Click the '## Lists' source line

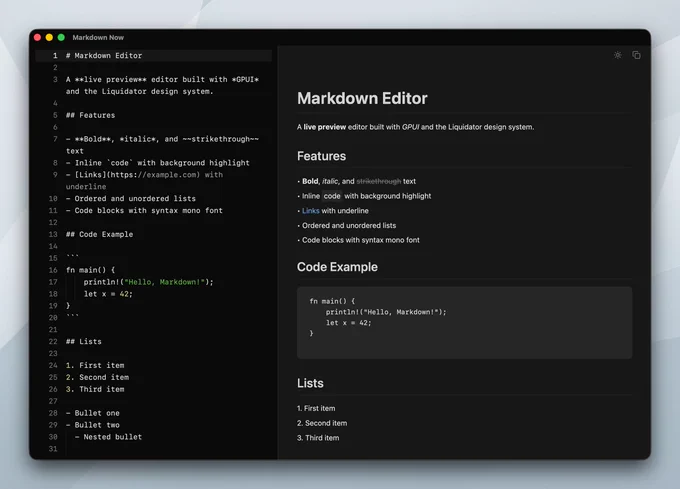pyautogui.click(x=84, y=342)
